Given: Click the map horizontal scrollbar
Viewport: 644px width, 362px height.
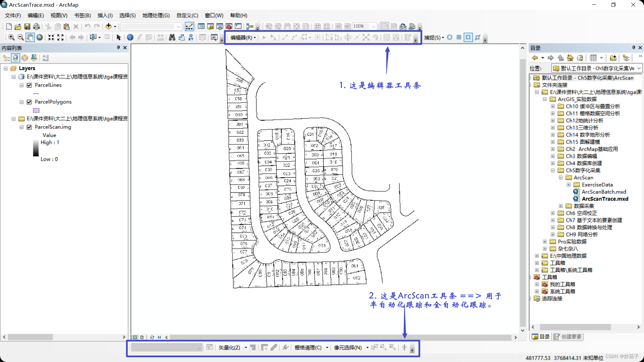Looking at the screenshot, I should (x=341, y=338).
